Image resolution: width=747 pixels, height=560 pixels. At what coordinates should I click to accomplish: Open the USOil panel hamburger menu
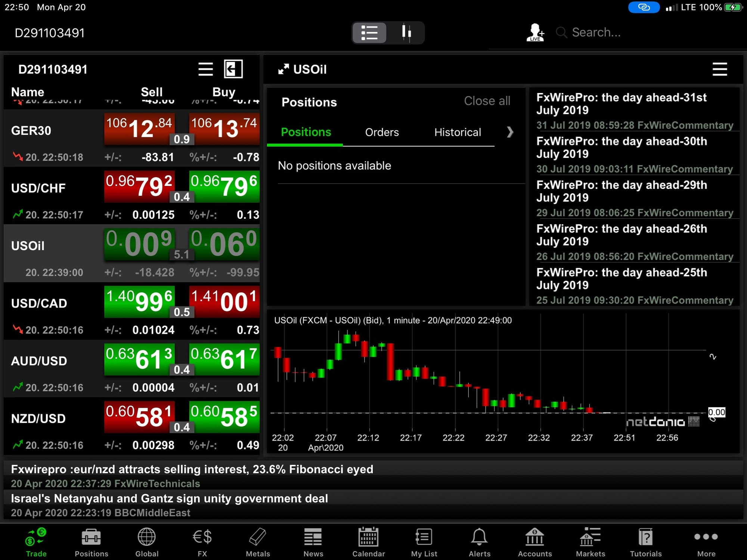719,69
